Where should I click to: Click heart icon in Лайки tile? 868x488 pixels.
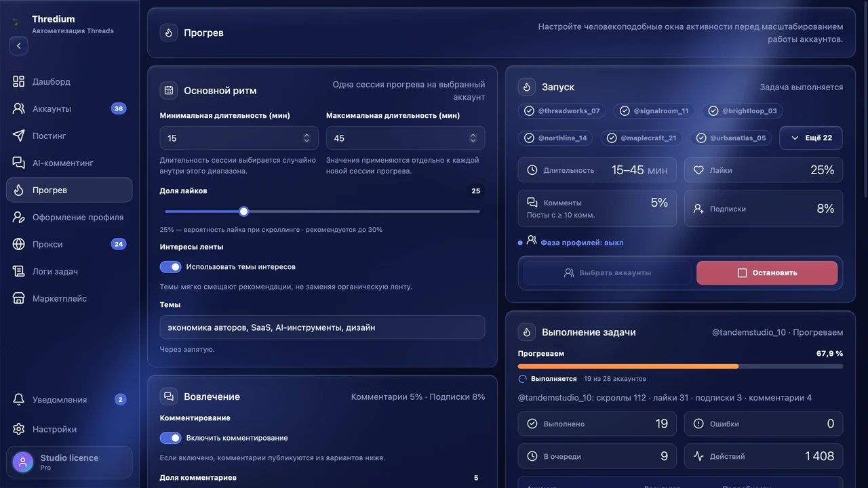coord(698,170)
